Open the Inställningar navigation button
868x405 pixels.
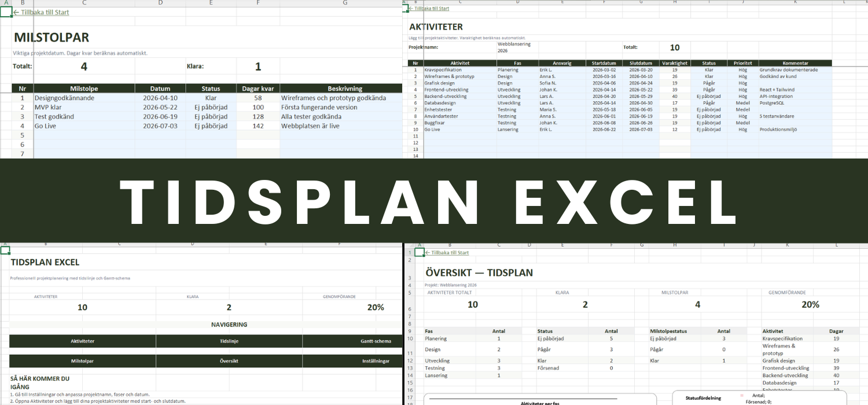point(352,361)
